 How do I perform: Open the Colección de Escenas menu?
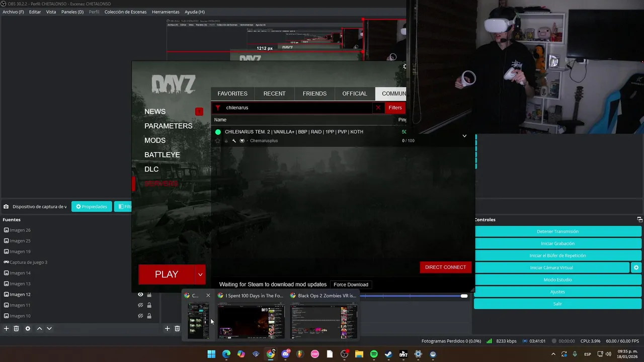(x=126, y=12)
